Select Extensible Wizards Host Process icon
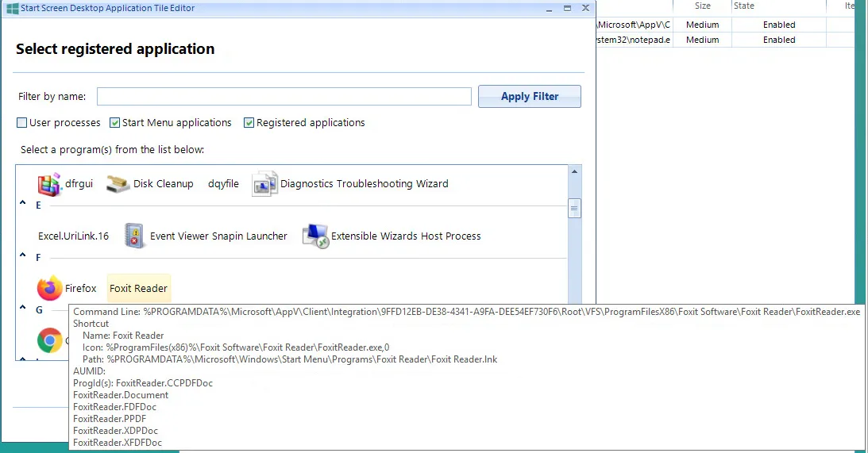Image resolution: width=868 pixels, height=453 pixels. 316,236
